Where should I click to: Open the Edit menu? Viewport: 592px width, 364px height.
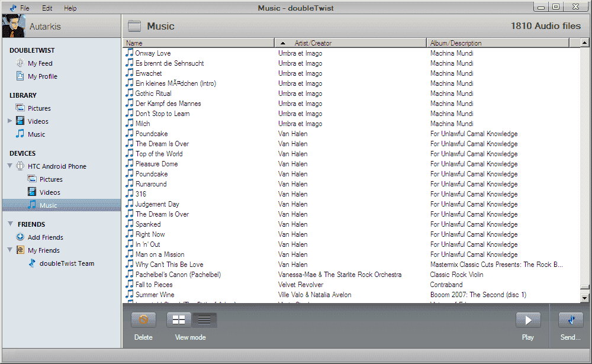pos(47,8)
